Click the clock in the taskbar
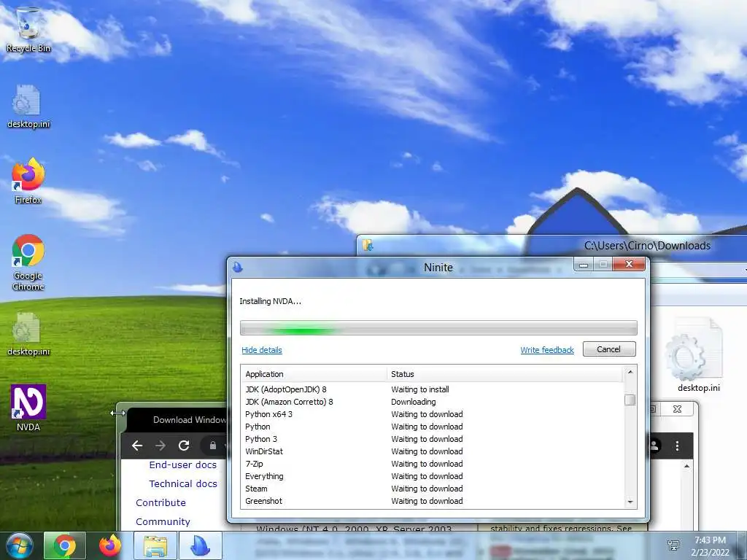This screenshot has height=560, width=747. (710, 546)
